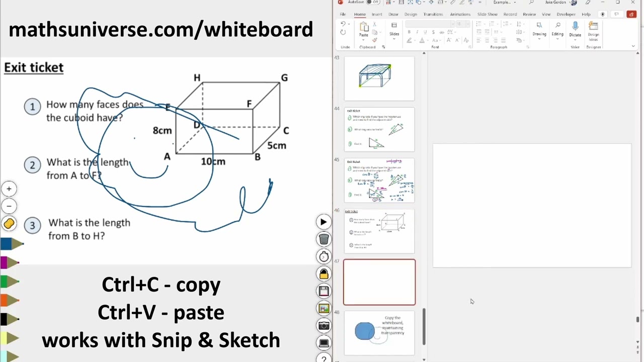
Task: Click the Undo arrow icon
Action: pos(343,24)
